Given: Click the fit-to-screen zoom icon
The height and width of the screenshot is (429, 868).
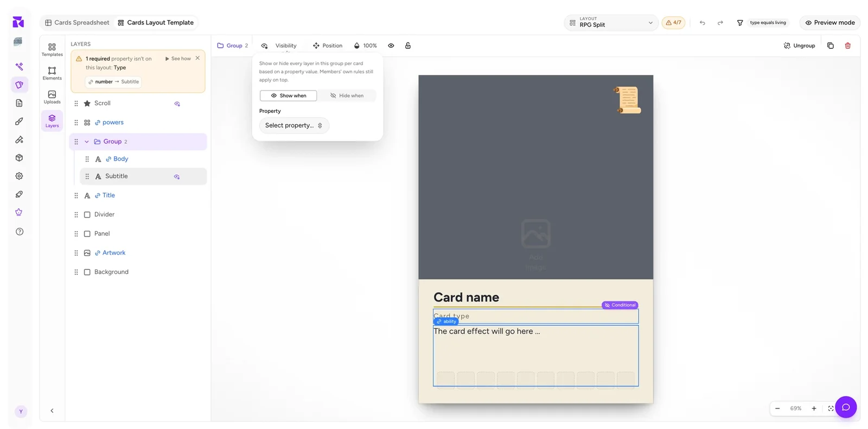Looking at the screenshot, I should [830, 408].
